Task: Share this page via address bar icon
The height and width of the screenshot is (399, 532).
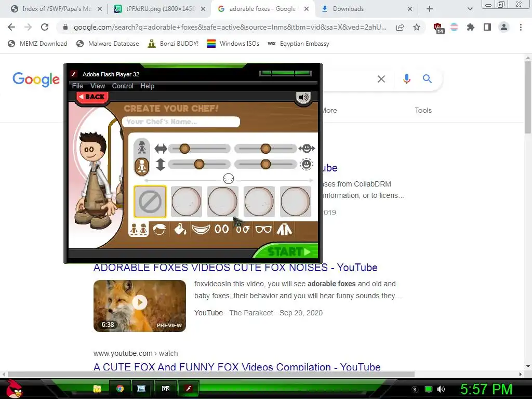Action: pos(400,27)
